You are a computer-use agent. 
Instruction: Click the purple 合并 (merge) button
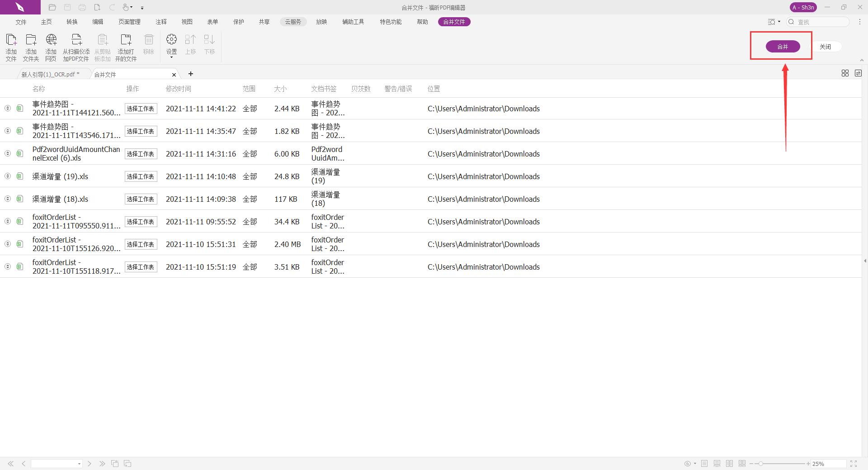coord(783,47)
